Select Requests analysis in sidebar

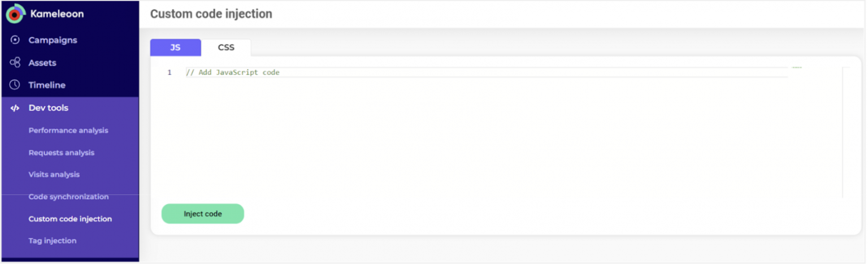(x=62, y=153)
